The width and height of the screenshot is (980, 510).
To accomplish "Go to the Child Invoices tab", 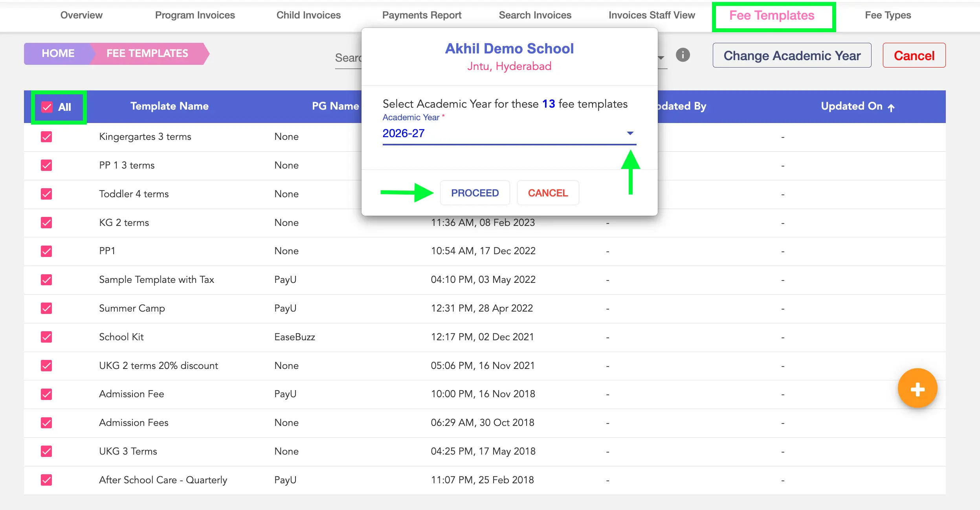I will click(x=308, y=15).
